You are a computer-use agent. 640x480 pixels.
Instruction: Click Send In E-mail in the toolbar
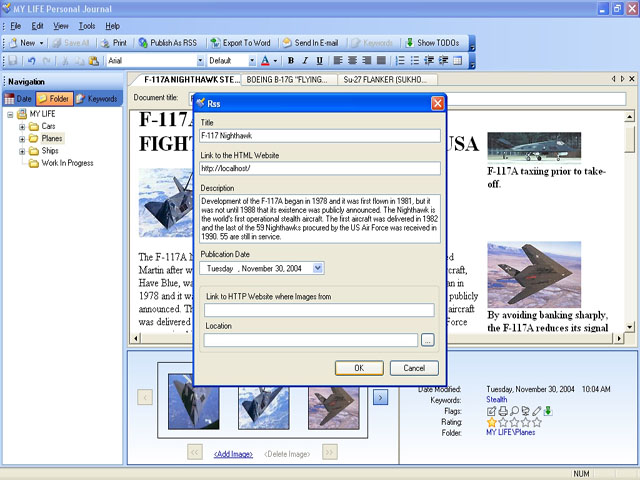(311, 43)
